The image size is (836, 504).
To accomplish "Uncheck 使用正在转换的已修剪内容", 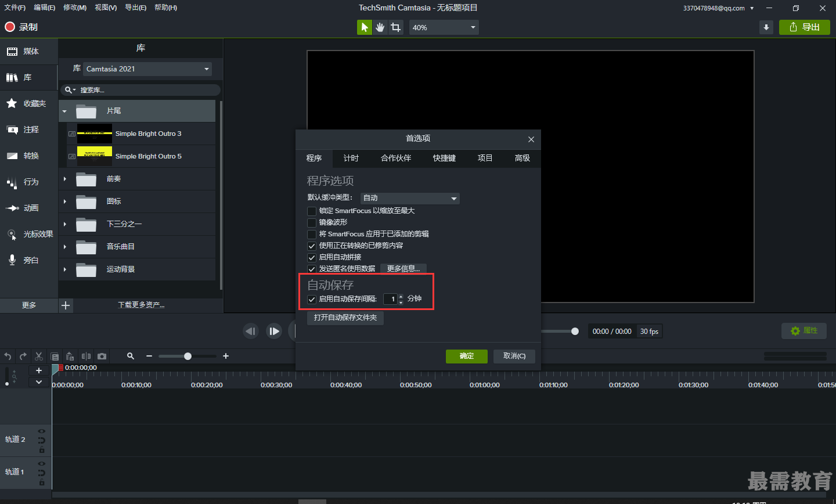I will (x=312, y=246).
